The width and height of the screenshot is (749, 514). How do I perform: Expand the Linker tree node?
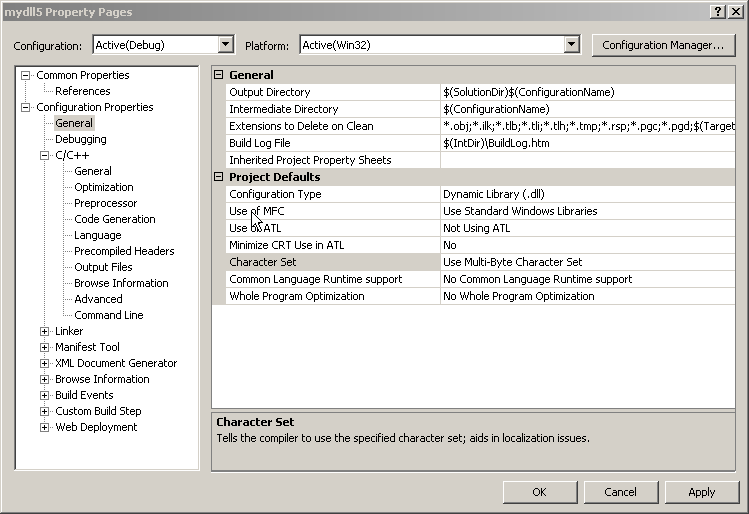click(44, 332)
